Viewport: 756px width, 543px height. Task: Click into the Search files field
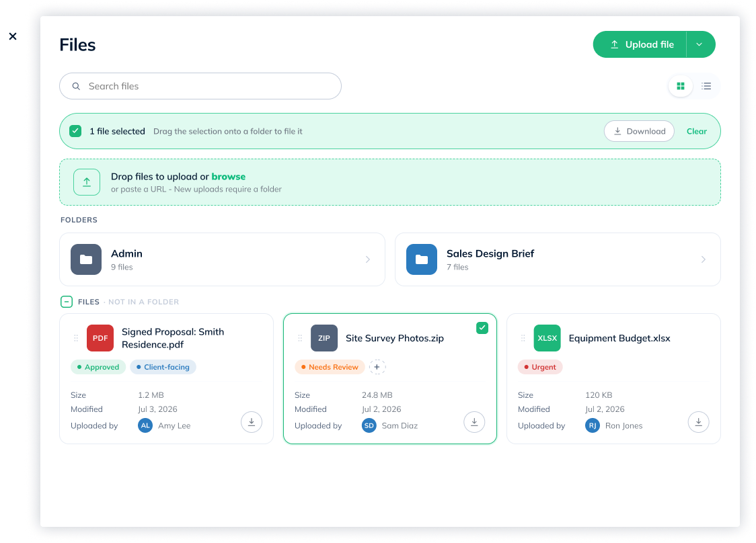tap(200, 86)
